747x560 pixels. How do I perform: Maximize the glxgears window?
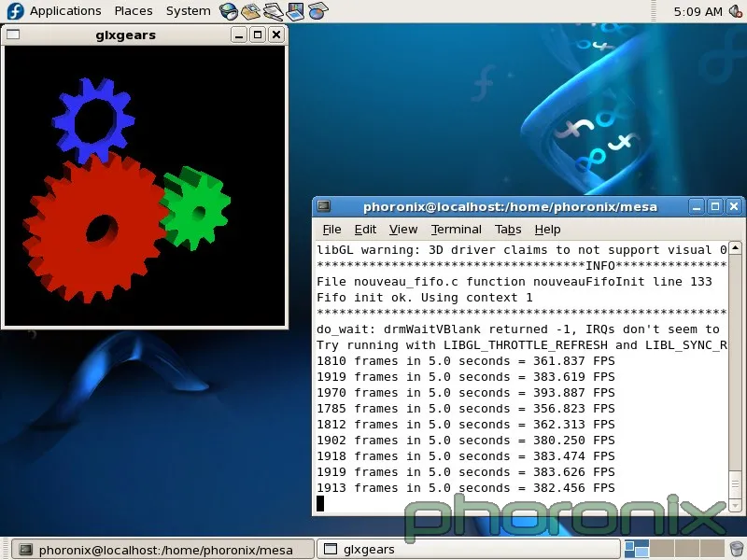coord(258,35)
